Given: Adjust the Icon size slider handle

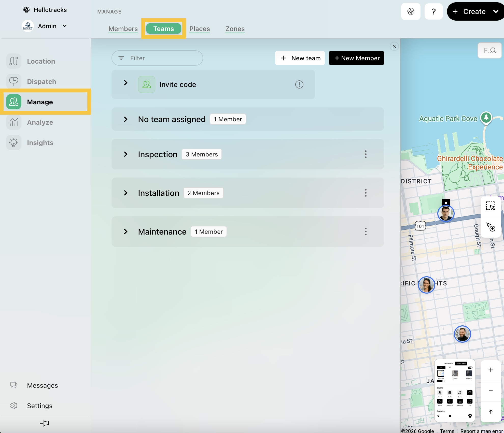Looking at the screenshot, I should 450,416.
